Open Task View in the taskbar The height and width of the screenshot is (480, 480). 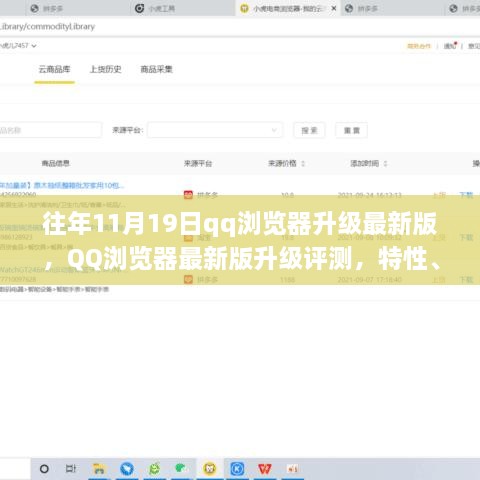71,469
